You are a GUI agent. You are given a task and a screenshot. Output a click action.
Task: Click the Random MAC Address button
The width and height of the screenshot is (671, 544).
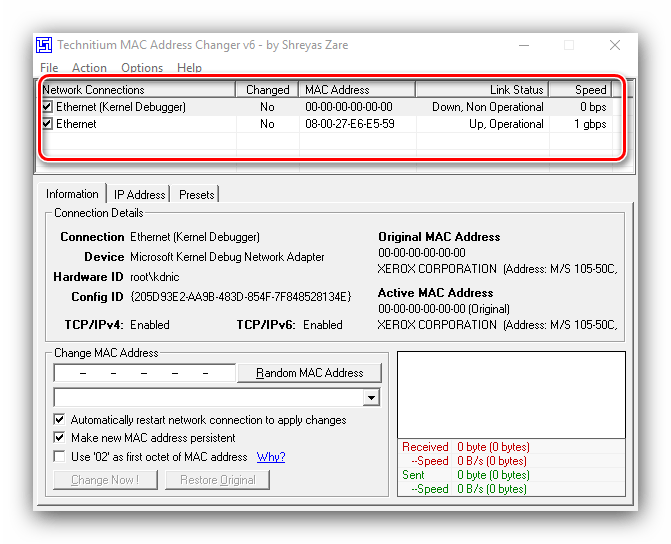click(309, 373)
